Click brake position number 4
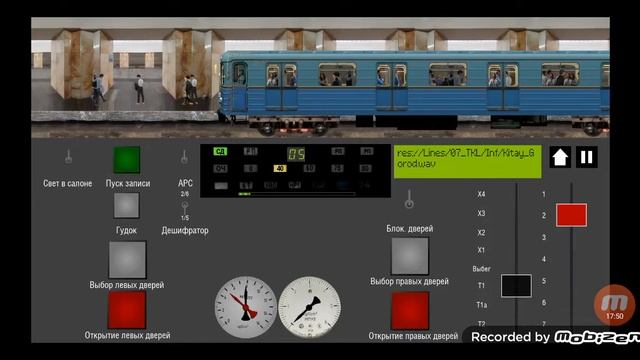640x360 pixels. 544,259
